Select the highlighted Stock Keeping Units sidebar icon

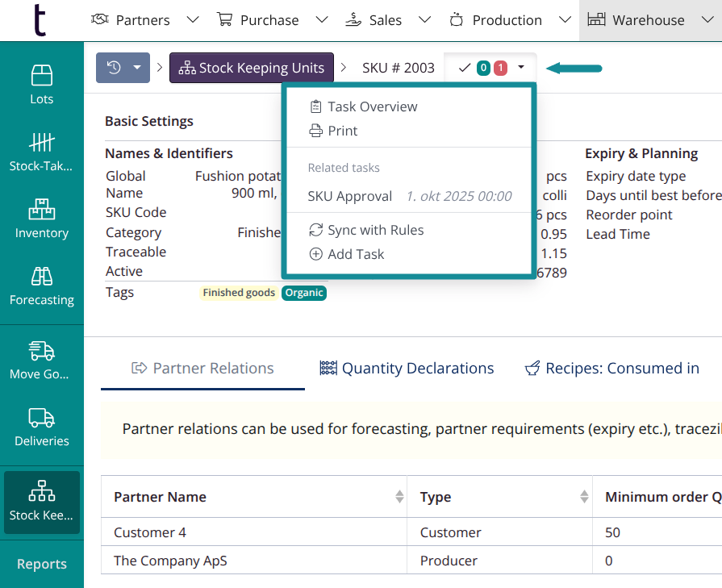point(41,490)
